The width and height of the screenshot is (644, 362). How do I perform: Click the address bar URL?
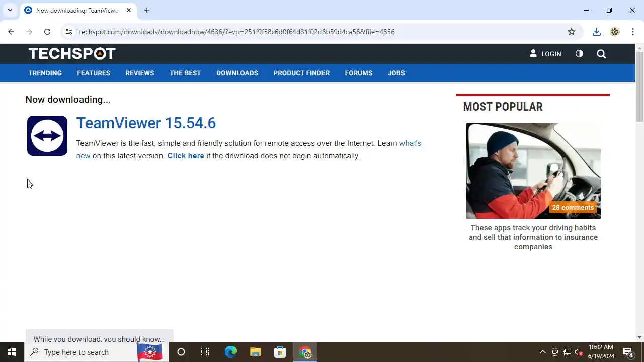(x=236, y=32)
